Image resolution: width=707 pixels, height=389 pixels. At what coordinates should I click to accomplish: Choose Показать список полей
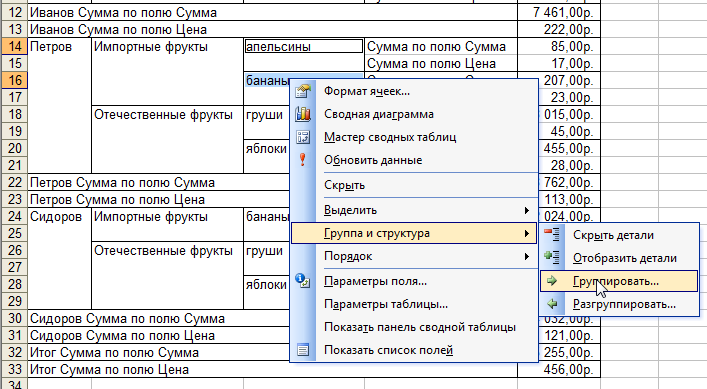(414, 350)
